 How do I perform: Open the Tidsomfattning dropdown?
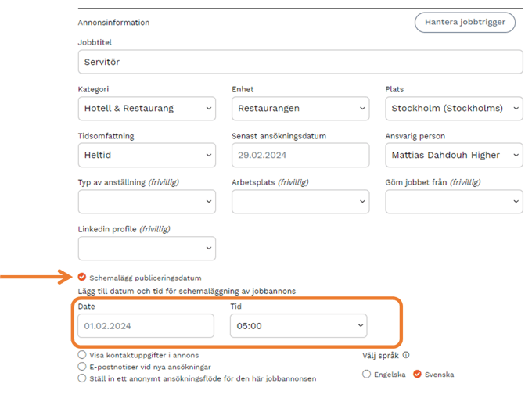tap(147, 155)
